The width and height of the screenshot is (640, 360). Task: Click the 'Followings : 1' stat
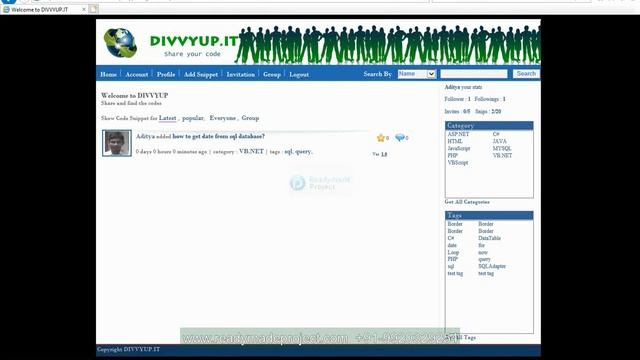tap(490, 99)
